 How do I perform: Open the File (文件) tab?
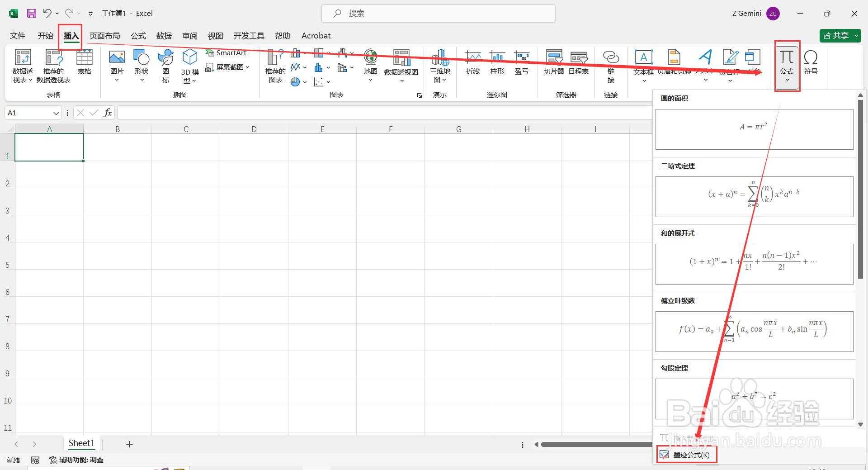18,36
